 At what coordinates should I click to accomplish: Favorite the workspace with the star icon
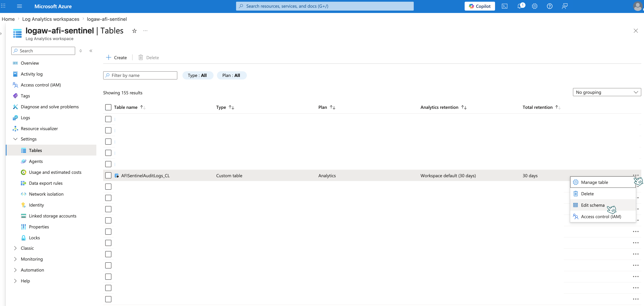[x=134, y=31]
